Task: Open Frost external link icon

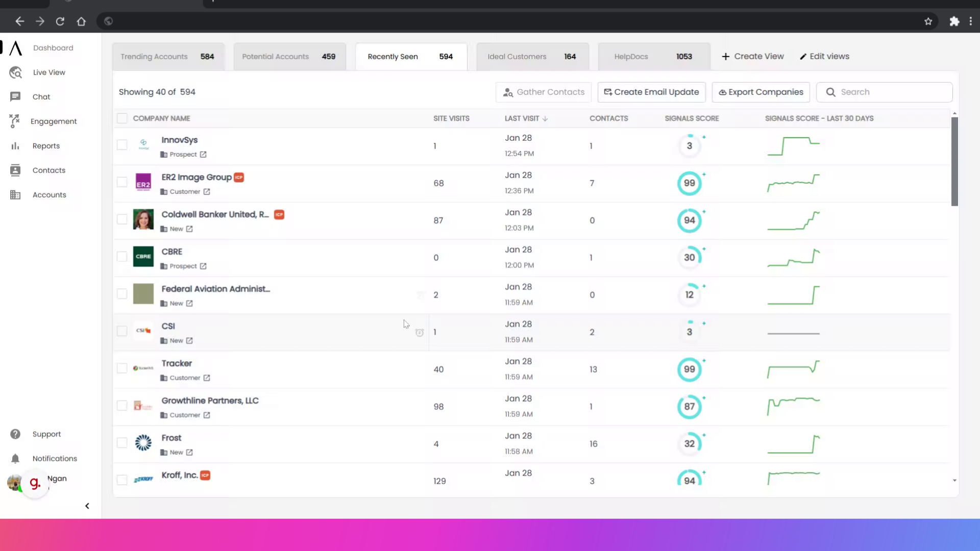Action: point(189,453)
